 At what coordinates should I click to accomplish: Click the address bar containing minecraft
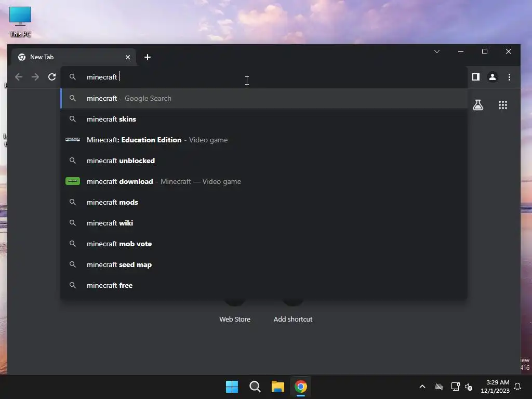coord(264,77)
